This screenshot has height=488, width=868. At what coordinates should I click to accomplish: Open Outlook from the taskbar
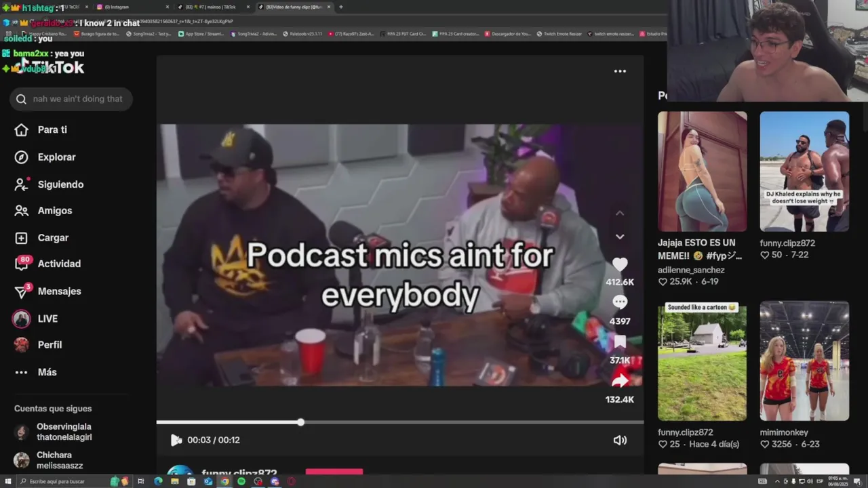pos(208,481)
